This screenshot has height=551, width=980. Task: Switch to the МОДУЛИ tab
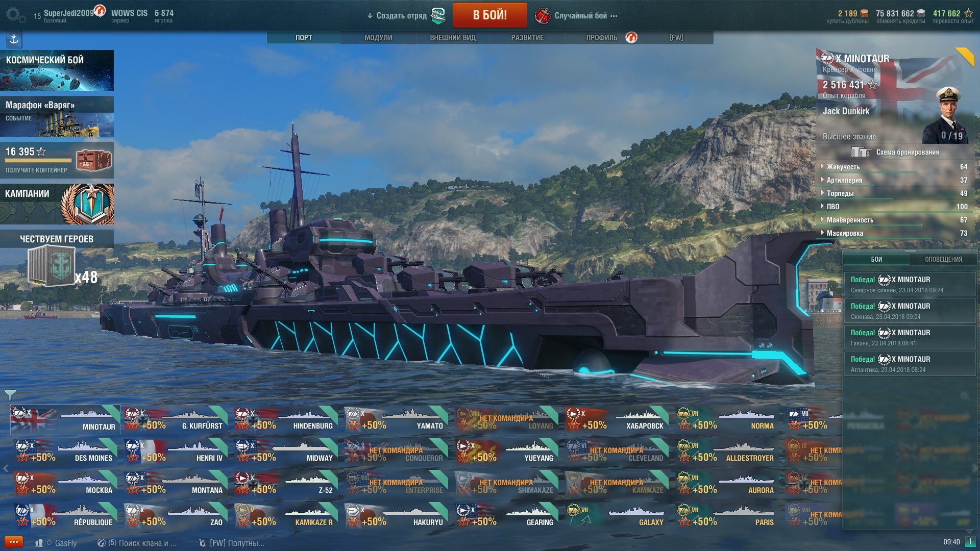tap(378, 38)
